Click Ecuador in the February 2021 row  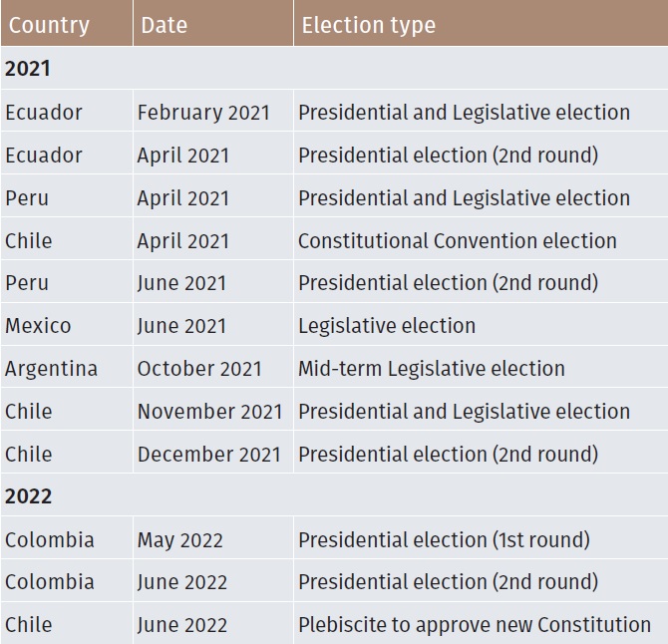(67, 111)
